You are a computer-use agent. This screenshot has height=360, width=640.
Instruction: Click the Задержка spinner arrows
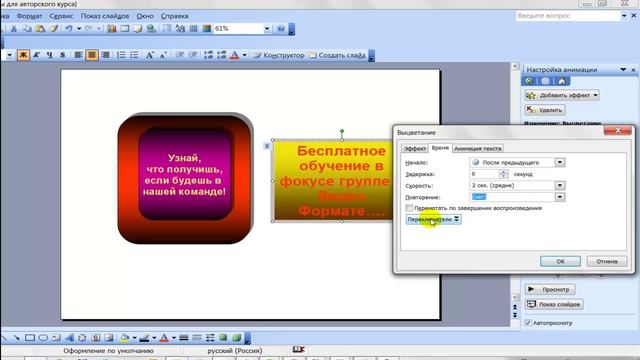(x=503, y=174)
